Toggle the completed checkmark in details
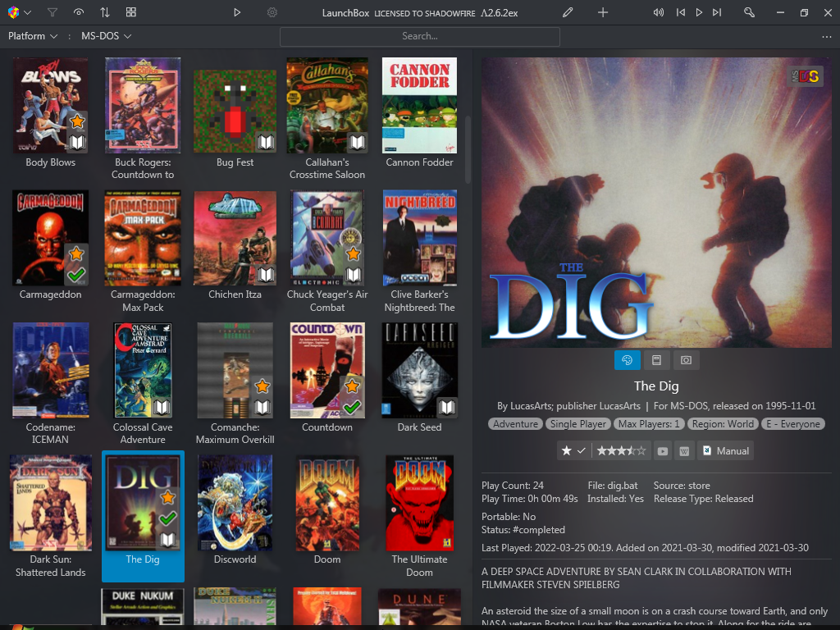This screenshot has width=840, height=630. 582,451
